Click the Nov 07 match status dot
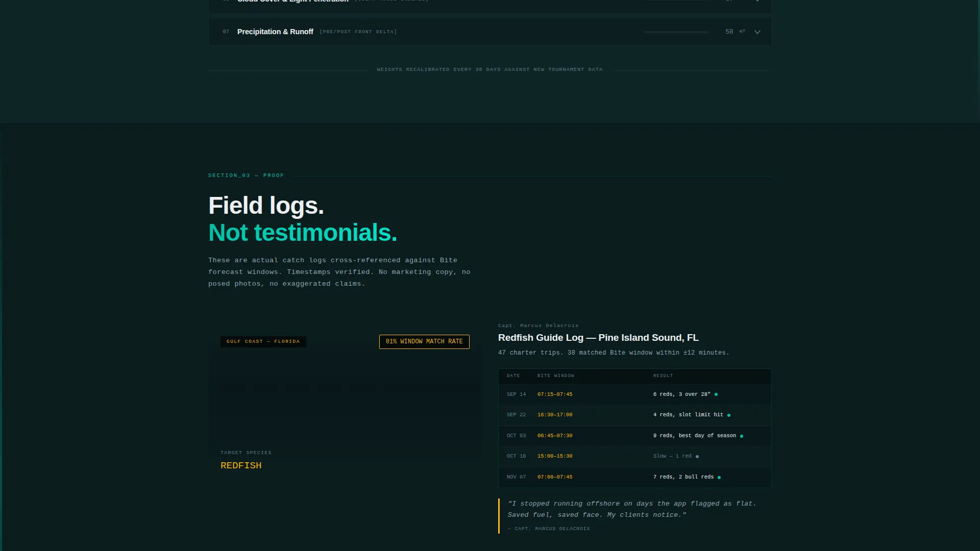This screenshot has height=551, width=980. click(719, 478)
